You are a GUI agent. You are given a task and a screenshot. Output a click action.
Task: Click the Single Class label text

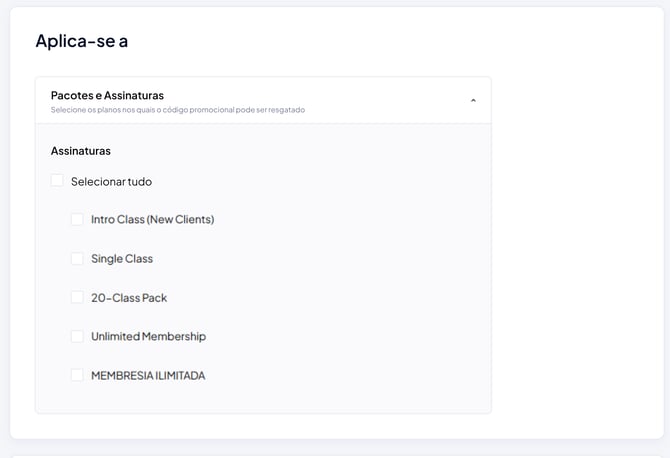pos(122,258)
